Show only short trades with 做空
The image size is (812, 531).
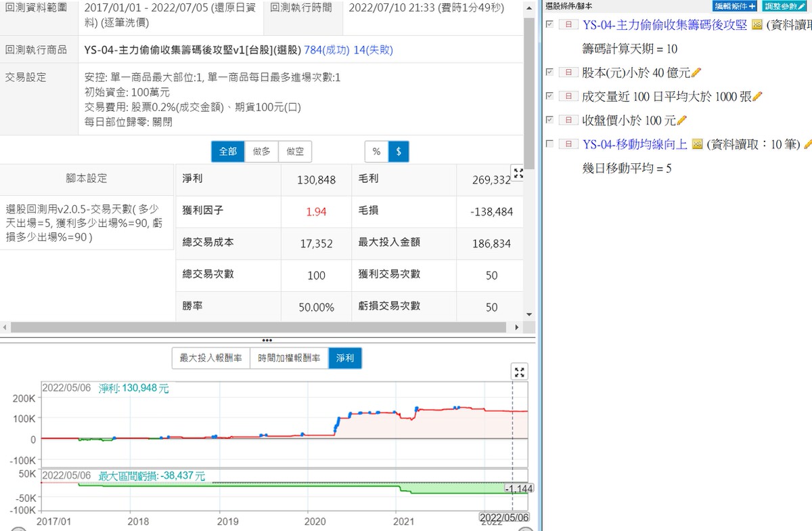point(295,152)
